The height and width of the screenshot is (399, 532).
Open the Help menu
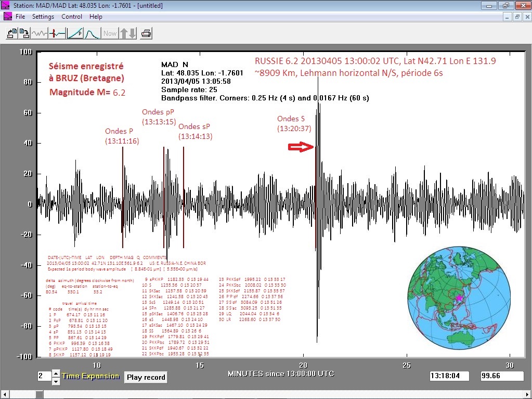[96, 17]
